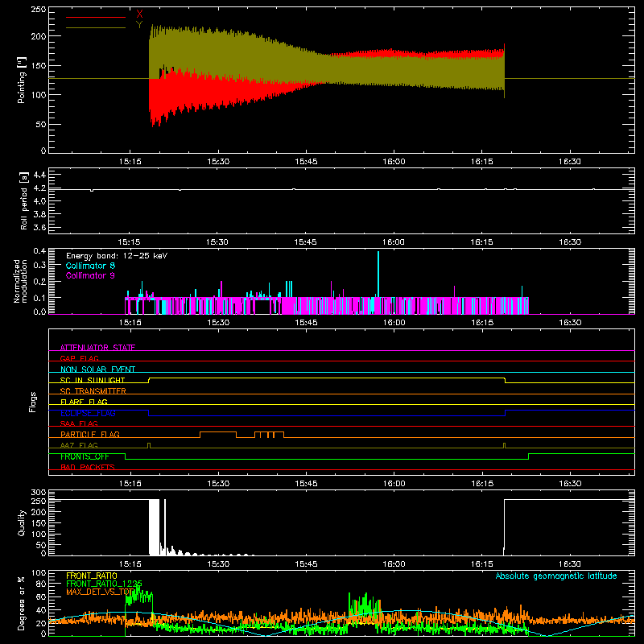Screen dimensions: 644x644
Task: Select the FRONTS_OFF flag label
Action: pos(85,456)
